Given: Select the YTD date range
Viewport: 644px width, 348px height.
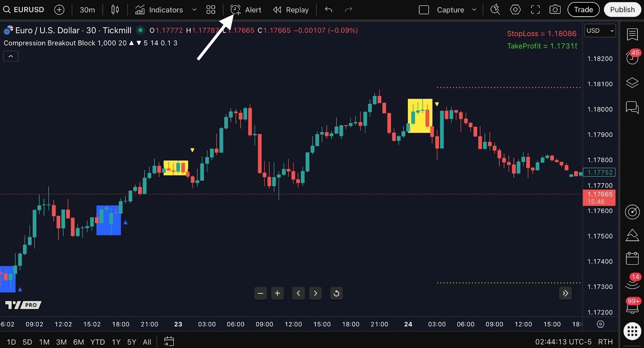Looking at the screenshot, I should tap(97, 342).
